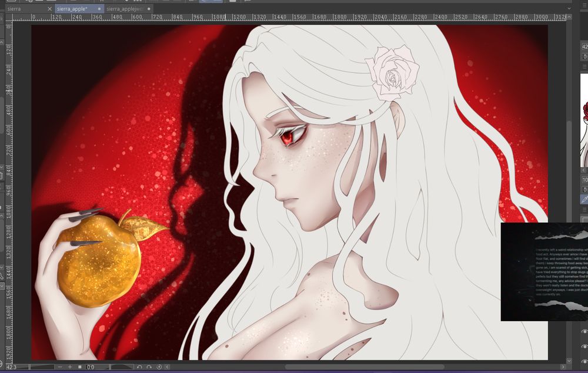Click the zoom percentage field showing 42.3
This screenshot has width=588, height=373.
tap(12, 367)
